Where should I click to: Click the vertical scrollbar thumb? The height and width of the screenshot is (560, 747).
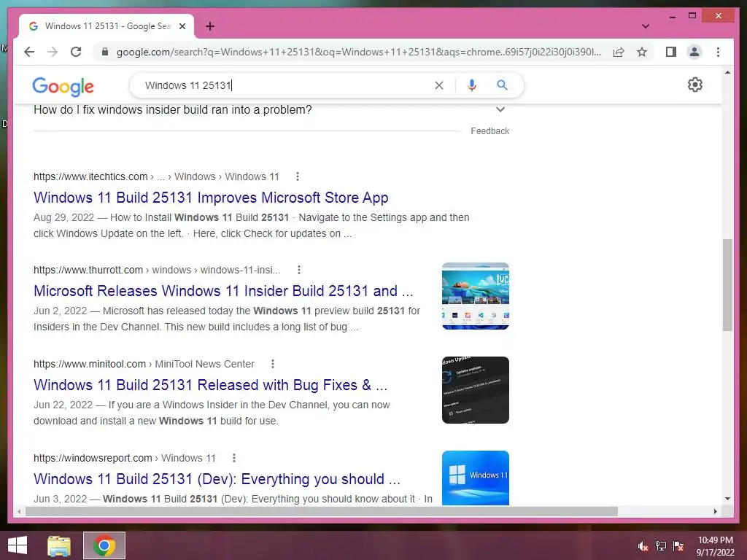click(727, 285)
